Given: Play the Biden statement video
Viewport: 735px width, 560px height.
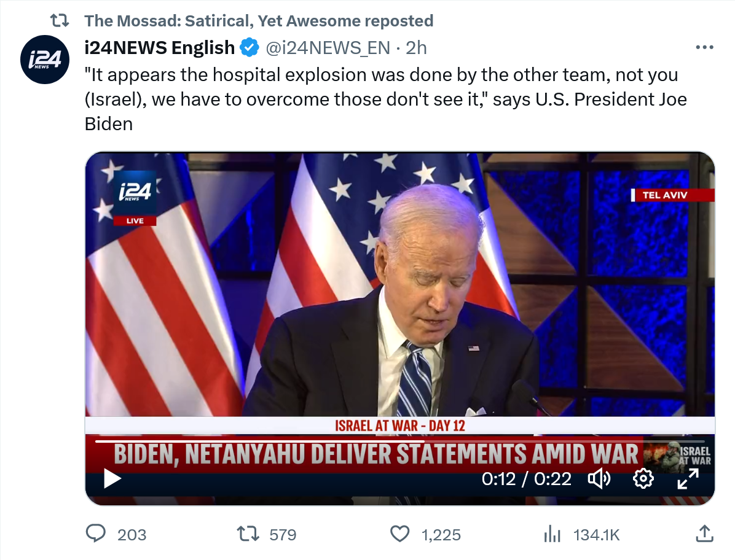Looking at the screenshot, I should coord(112,478).
